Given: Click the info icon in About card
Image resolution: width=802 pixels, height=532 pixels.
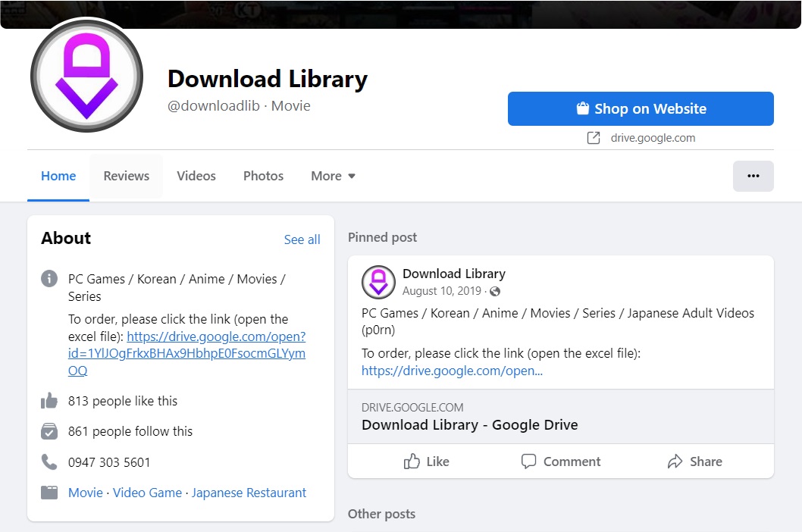Looking at the screenshot, I should click(x=49, y=279).
